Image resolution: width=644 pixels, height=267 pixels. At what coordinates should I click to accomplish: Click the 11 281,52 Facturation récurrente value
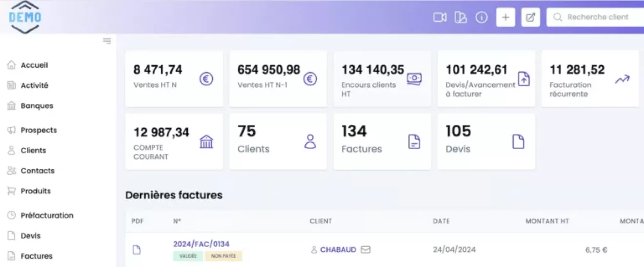tap(577, 70)
